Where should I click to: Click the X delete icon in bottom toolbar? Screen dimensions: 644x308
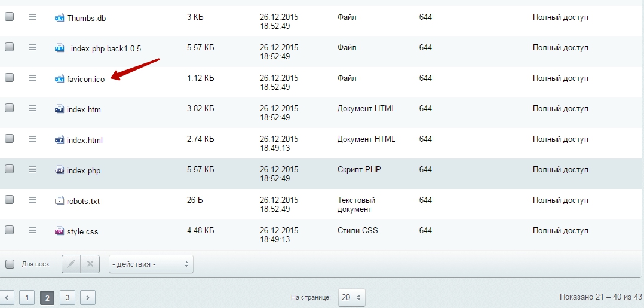click(x=90, y=264)
